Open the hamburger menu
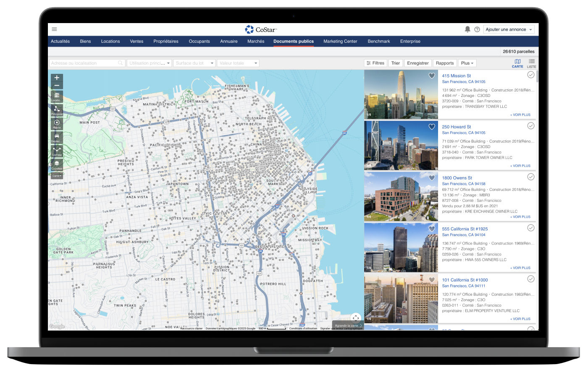Viewport: 588px width, 375px height. (x=54, y=29)
